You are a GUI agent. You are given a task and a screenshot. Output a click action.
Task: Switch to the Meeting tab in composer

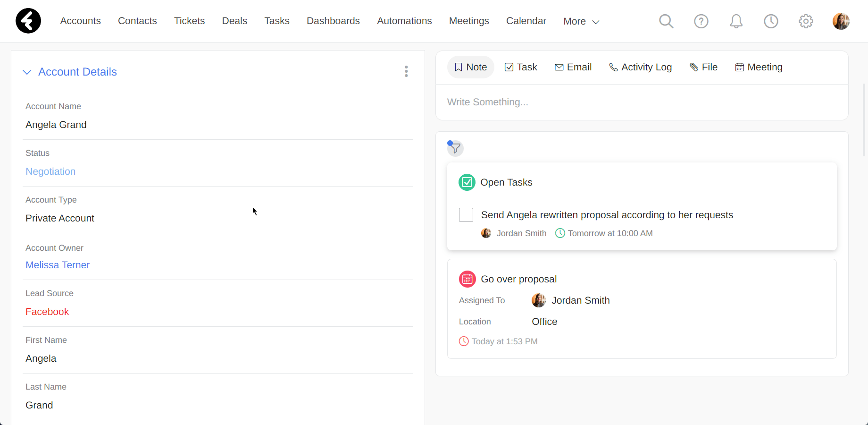tap(759, 67)
